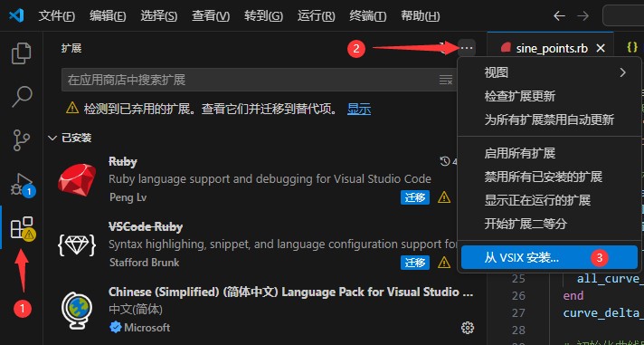Open the 编辑(E) menu
Screen dimensions: 644x345
pos(108,16)
